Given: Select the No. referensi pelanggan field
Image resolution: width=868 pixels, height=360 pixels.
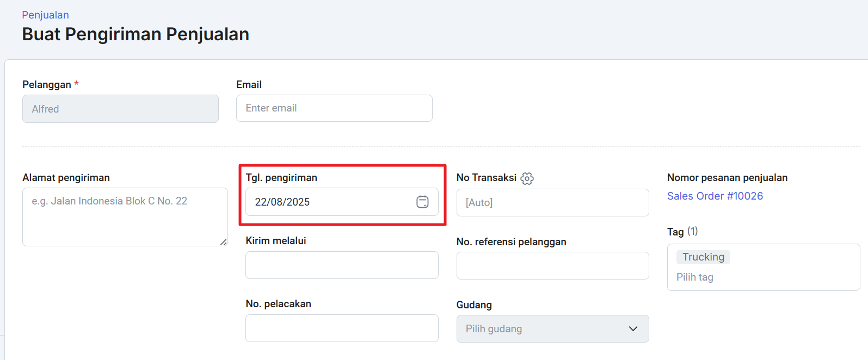Looking at the screenshot, I should click(x=552, y=266).
